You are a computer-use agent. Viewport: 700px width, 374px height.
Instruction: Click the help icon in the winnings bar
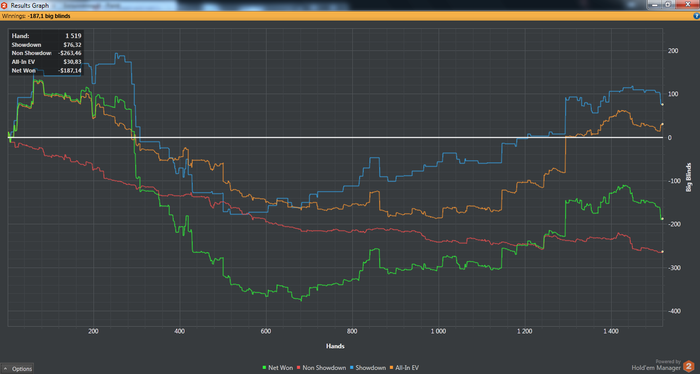tap(696, 16)
